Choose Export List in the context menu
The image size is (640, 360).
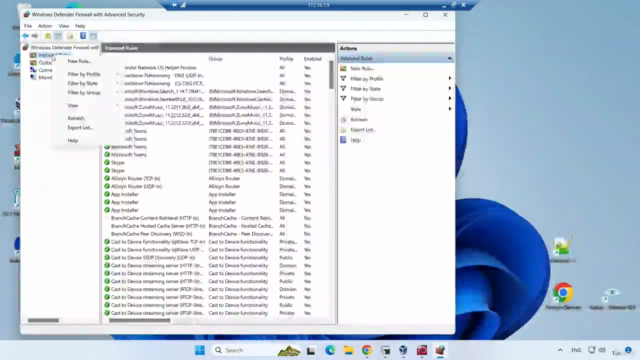[x=80, y=128]
